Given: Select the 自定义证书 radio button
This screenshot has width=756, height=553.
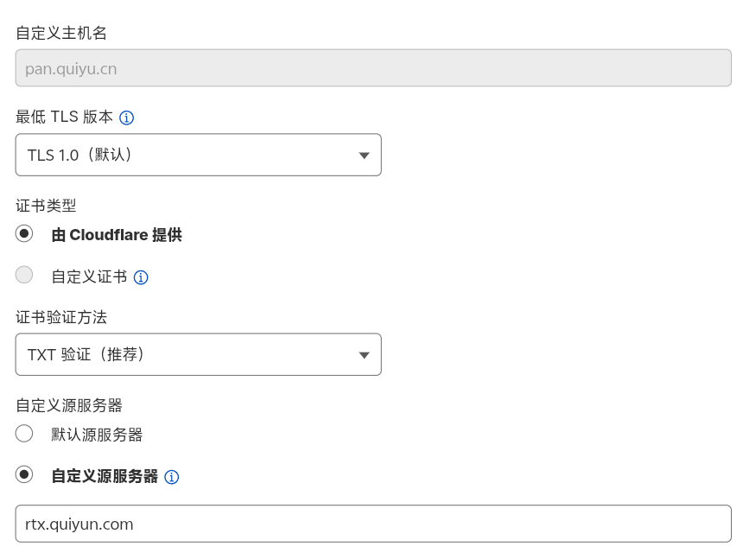Looking at the screenshot, I should (24, 275).
